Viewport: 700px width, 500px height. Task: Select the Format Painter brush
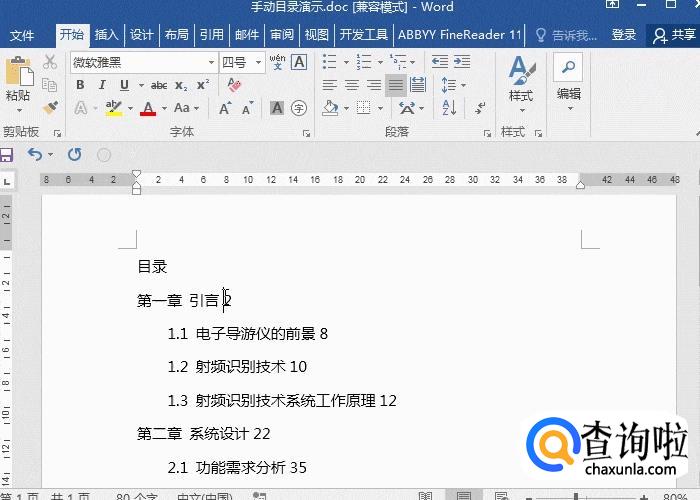coord(50,108)
